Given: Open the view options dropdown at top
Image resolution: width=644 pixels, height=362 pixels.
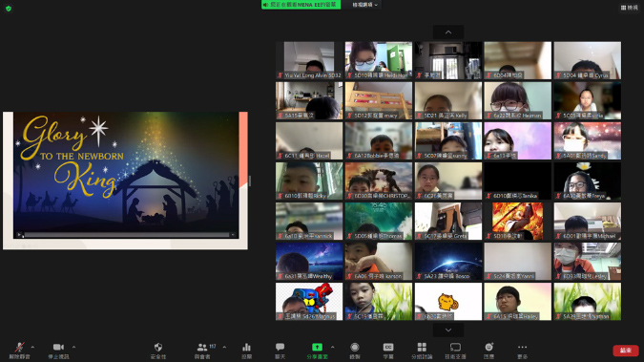Looking at the screenshot, I should click(x=364, y=5).
